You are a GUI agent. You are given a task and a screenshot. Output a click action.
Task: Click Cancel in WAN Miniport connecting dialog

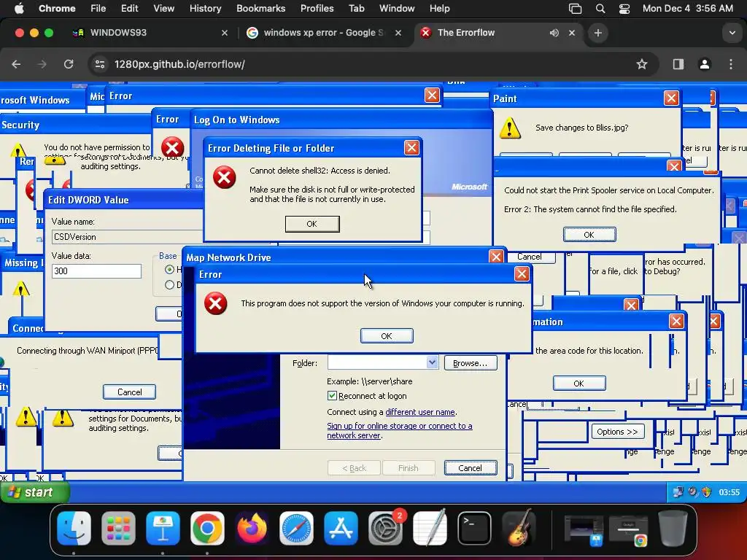click(x=129, y=392)
